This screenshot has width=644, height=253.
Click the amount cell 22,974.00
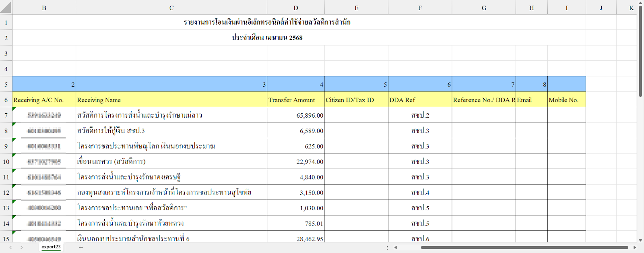296,162
